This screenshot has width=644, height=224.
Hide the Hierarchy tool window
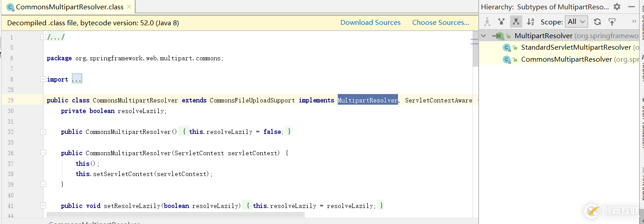[632, 7]
